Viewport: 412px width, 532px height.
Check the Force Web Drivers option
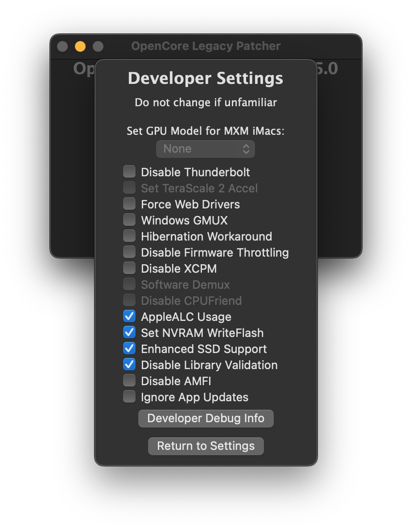[129, 204]
